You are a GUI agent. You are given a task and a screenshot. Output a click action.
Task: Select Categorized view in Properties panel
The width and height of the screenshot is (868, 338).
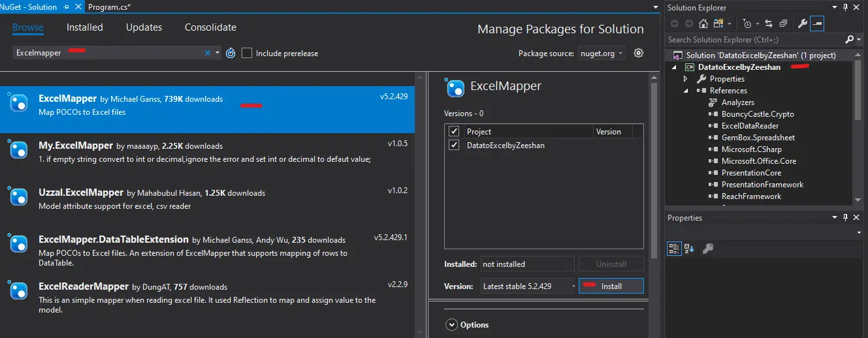(674, 248)
